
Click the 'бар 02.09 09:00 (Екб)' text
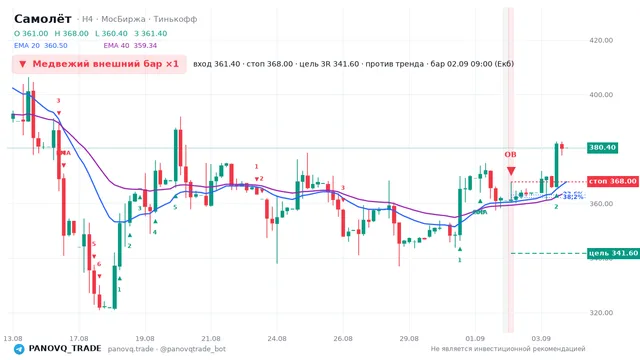coord(472,64)
